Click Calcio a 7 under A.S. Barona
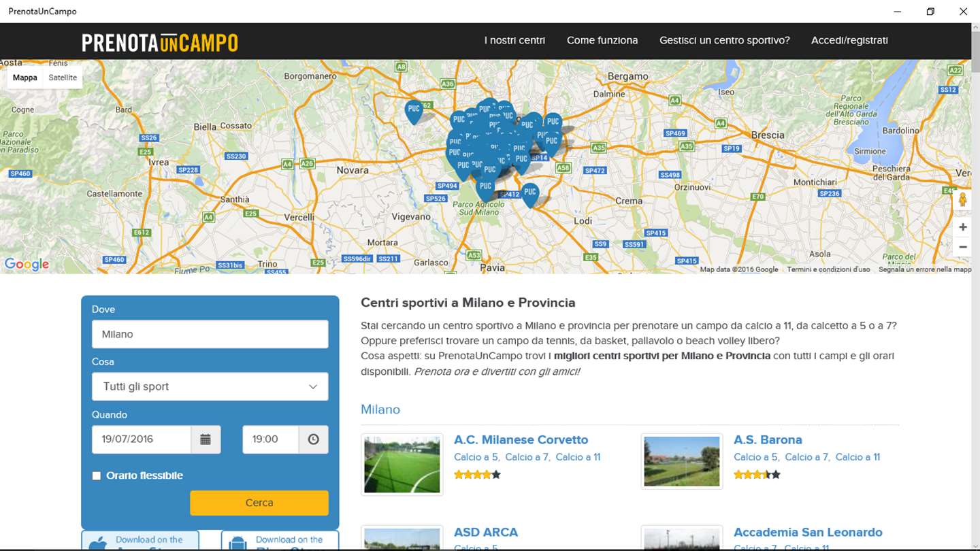This screenshot has height=551, width=980. tap(806, 457)
